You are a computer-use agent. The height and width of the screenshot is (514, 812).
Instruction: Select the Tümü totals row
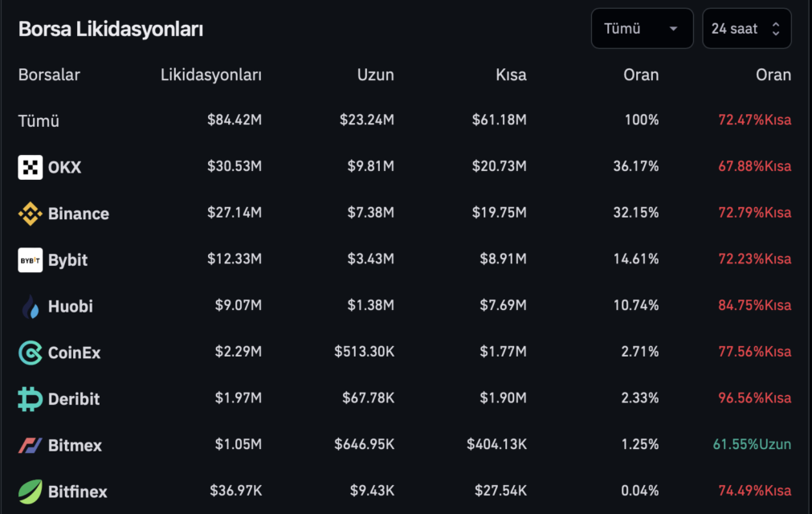coord(405,120)
